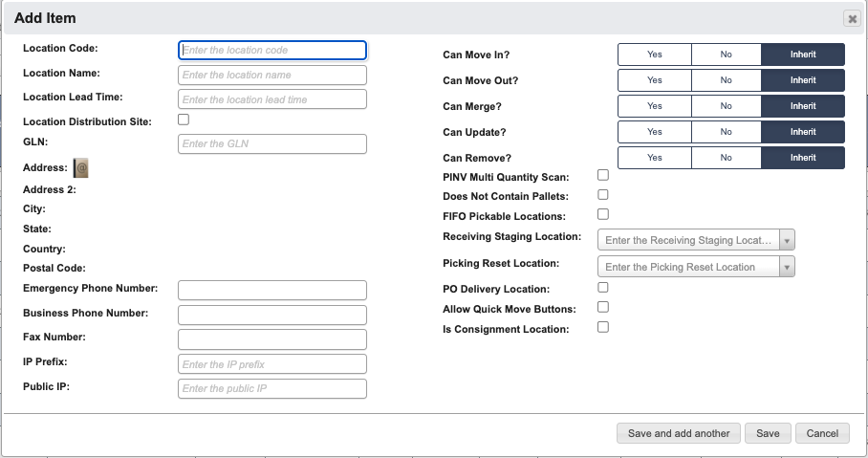Set Can Move Out to Yes
The width and height of the screenshot is (868, 458).
click(654, 80)
